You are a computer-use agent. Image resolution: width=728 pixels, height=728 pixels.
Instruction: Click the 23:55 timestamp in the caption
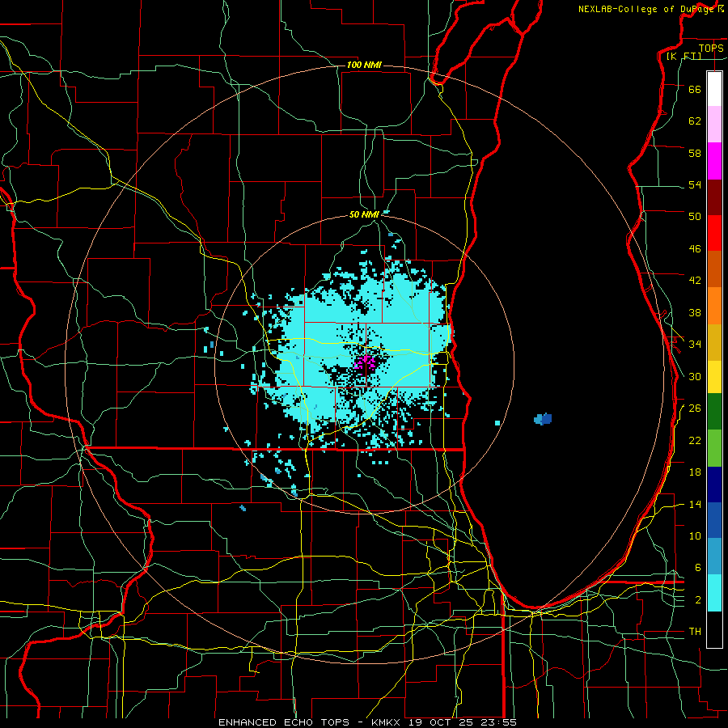tap(499, 722)
